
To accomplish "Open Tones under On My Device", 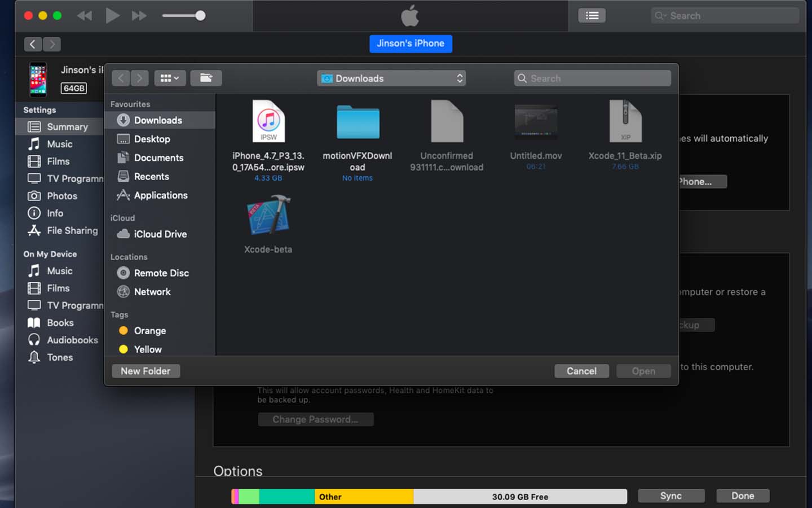I will [x=60, y=357].
